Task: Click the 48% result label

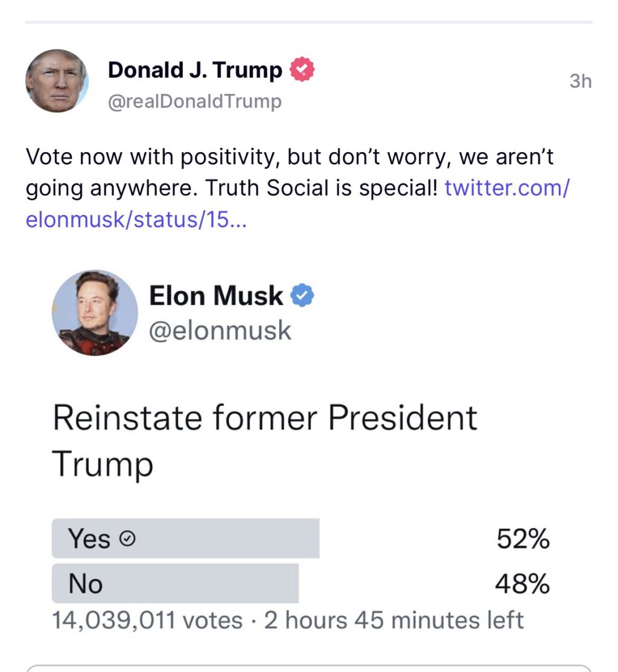Action: [523, 583]
